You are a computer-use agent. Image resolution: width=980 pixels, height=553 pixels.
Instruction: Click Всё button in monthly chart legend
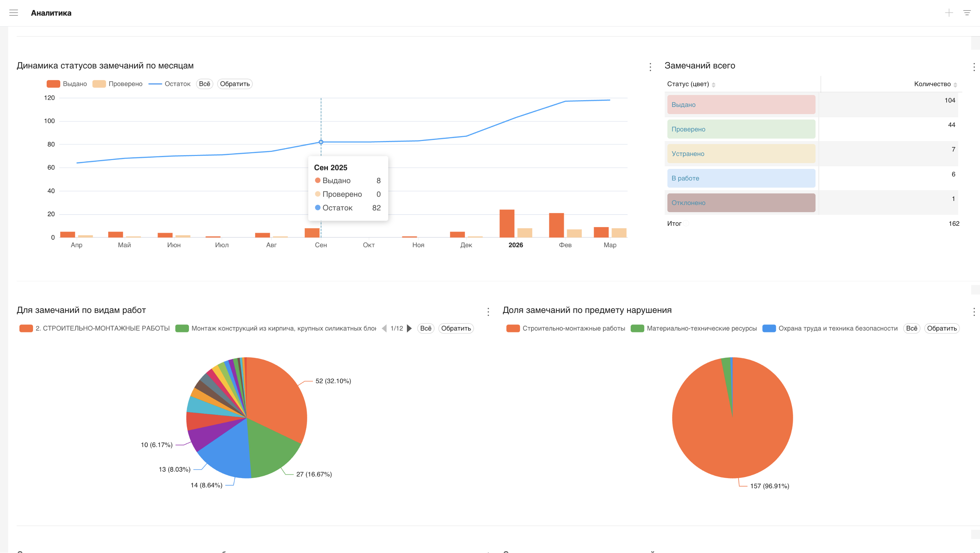coord(204,84)
